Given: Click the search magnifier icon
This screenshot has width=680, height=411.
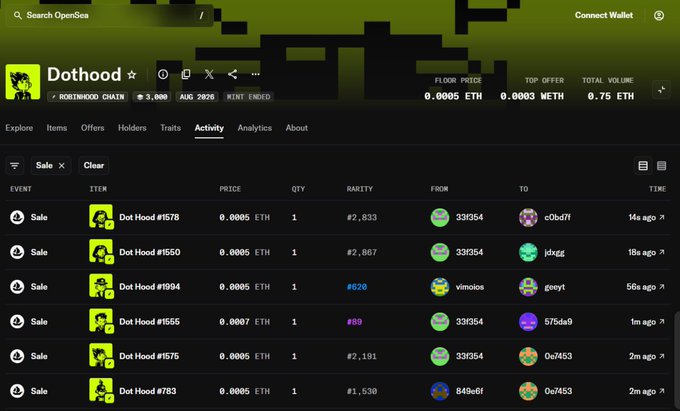Looking at the screenshot, I should pos(17,16).
